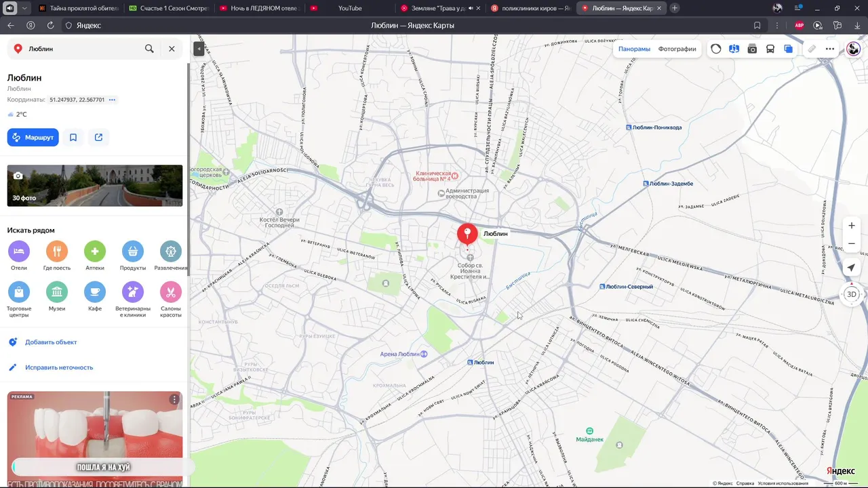Clear the Люблин search query

[172, 49]
